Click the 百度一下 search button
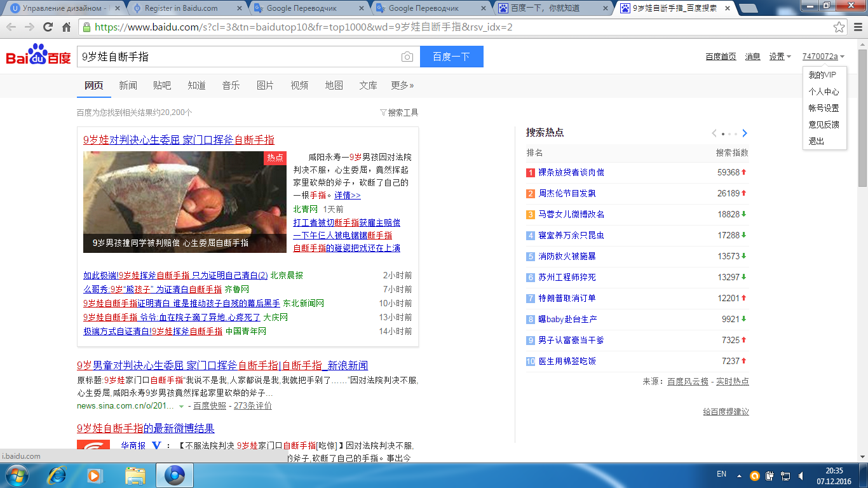 (451, 57)
